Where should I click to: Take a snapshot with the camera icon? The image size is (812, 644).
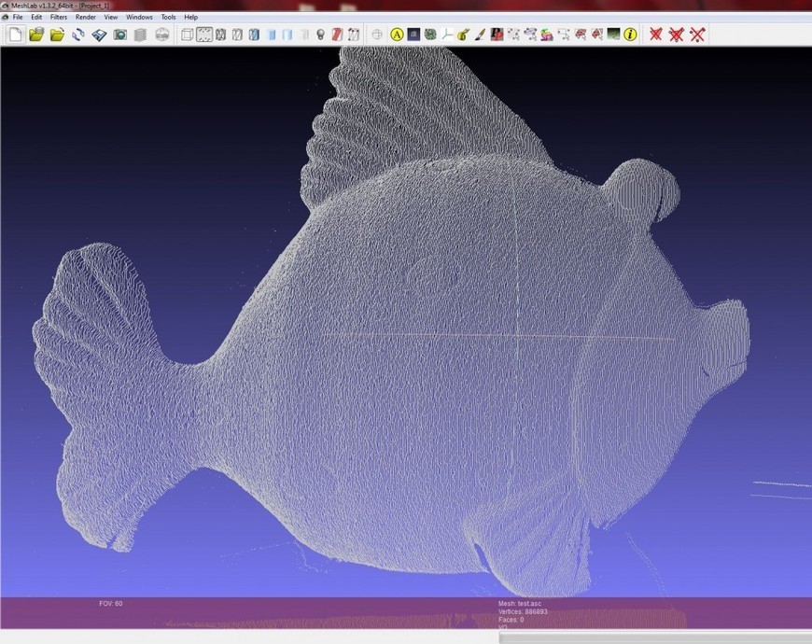[x=119, y=35]
